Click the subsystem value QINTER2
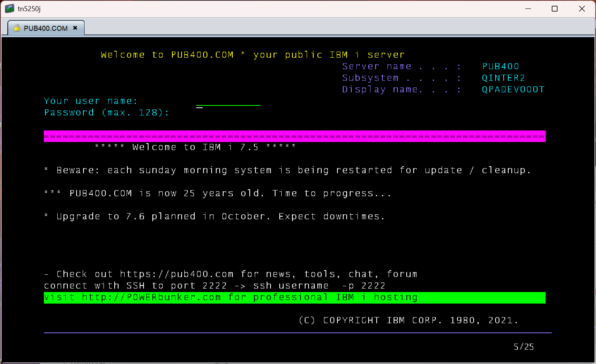596x364 pixels. pyautogui.click(x=503, y=78)
